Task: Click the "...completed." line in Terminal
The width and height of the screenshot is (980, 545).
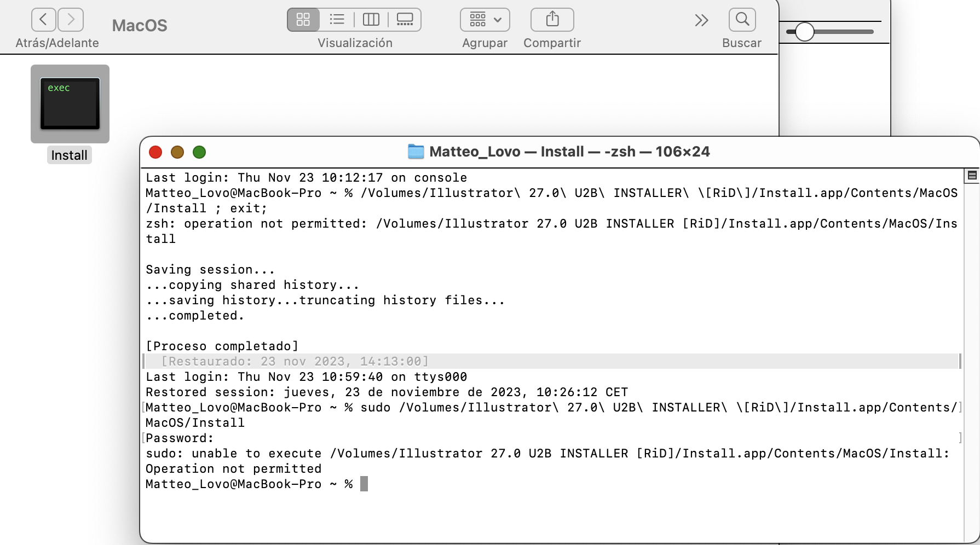Action: pyautogui.click(x=195, y=315)
